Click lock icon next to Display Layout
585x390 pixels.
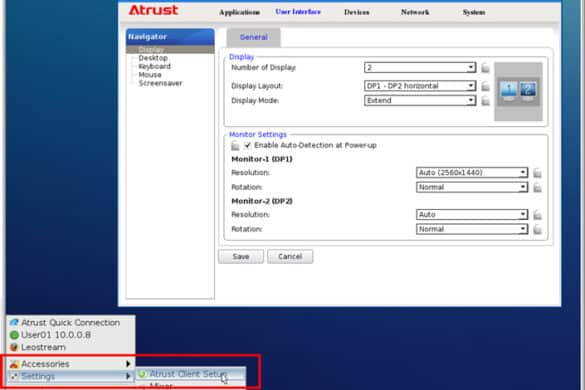(x=485, y=86)
